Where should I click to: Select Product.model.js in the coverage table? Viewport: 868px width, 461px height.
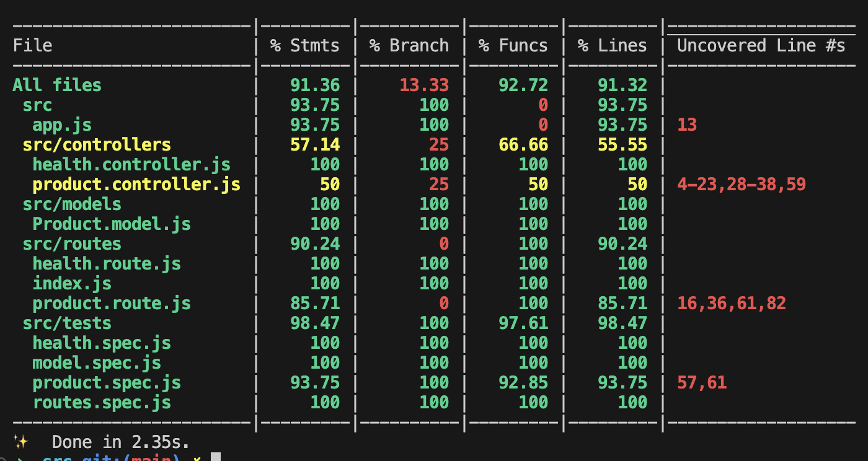tap(112, 224)
